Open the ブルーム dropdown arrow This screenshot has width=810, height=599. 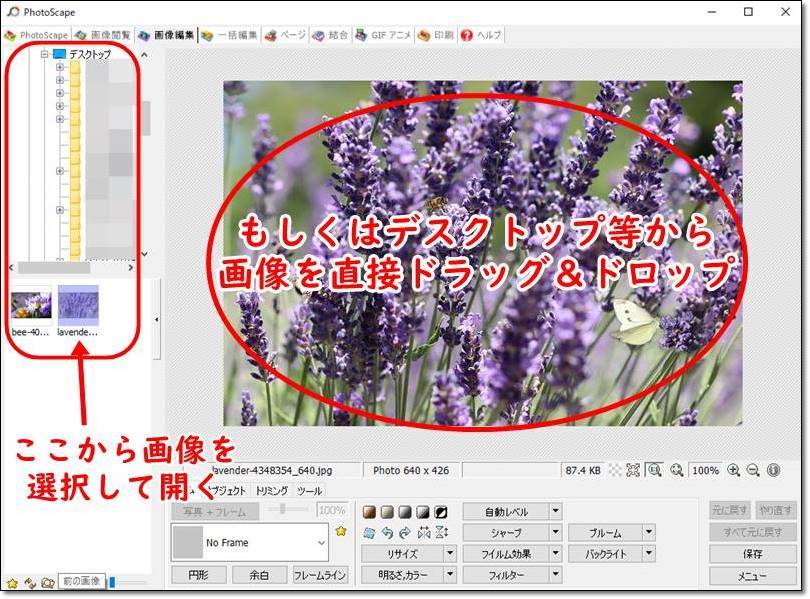(649, 532)
